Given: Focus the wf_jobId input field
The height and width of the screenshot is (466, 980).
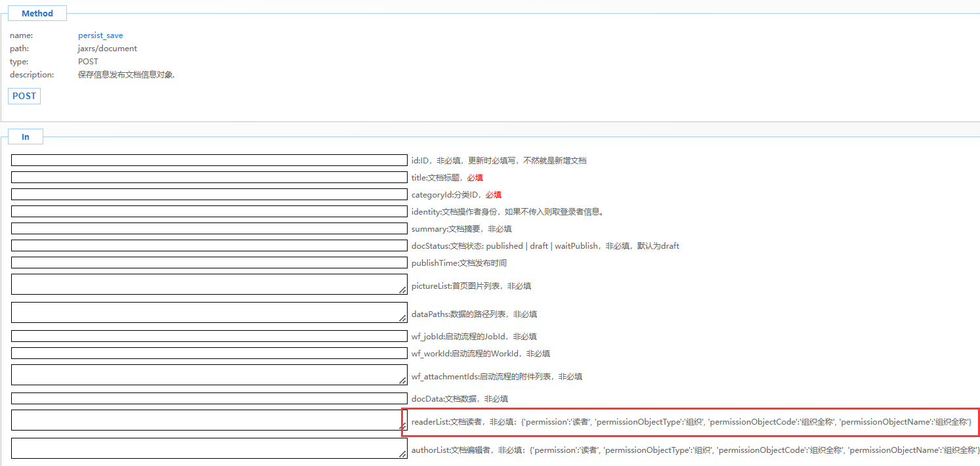Looking at the screenshot, I should point(209,336).
